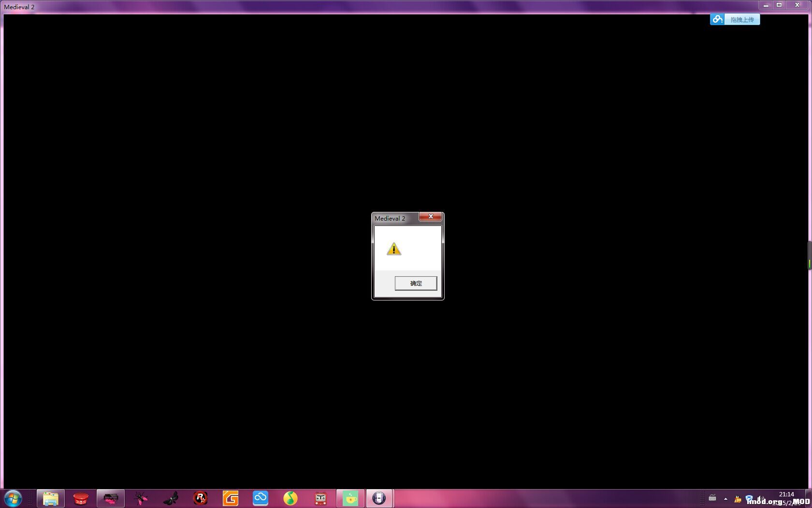Image resolution: width=812 pixels, height=508 pixels.
Task: Click the keyboard input icon in tray
Action: [x=712, y=498]
